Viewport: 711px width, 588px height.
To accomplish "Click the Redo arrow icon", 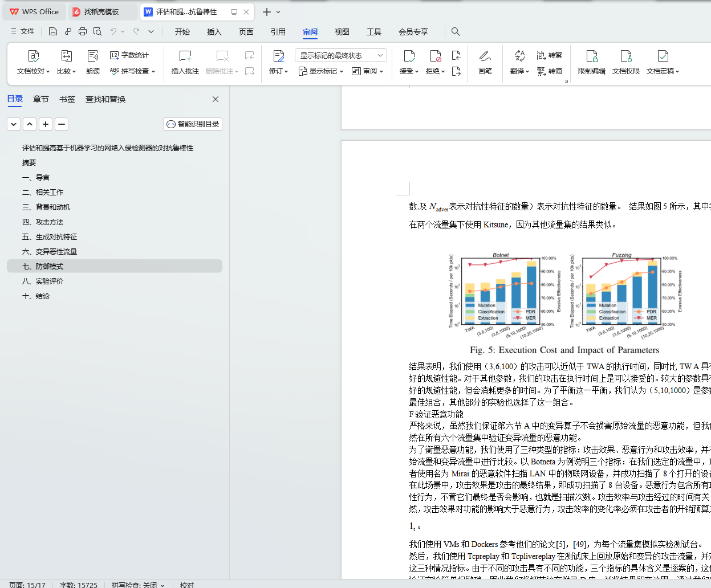I will click(136, 31).
